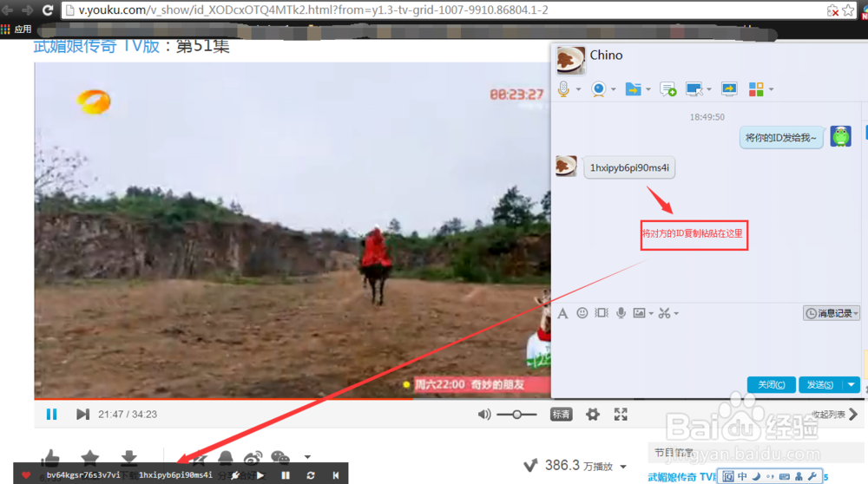The width and height of the screenshot is (868, 484).
Task: Open remote desktop control icon
Action: 694,89
